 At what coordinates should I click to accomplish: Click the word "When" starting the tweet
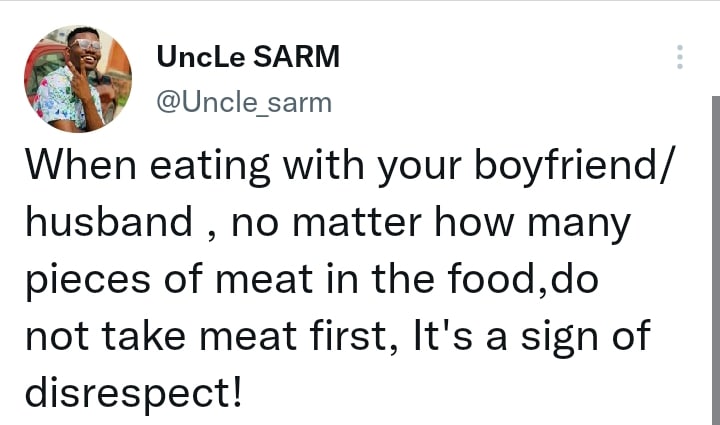click(74, 166)
